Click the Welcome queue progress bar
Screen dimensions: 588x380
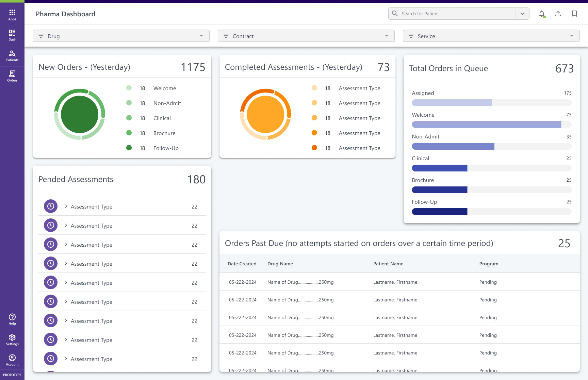(491, 125)
